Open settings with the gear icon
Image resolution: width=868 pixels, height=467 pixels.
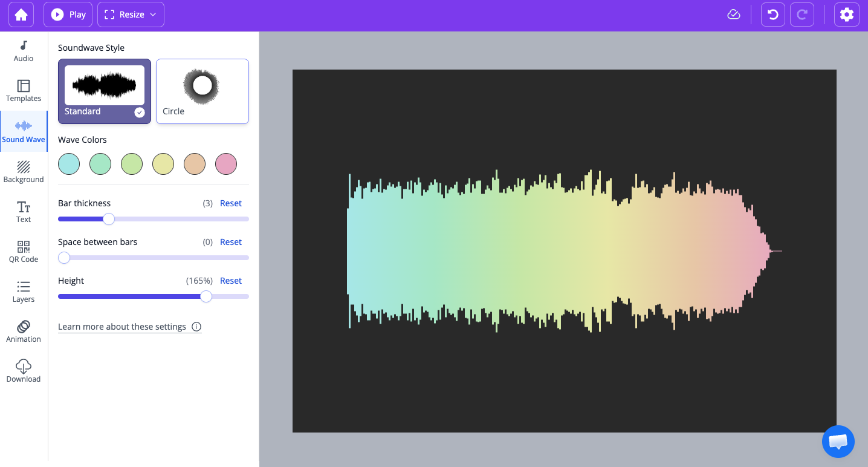[847, 15]
